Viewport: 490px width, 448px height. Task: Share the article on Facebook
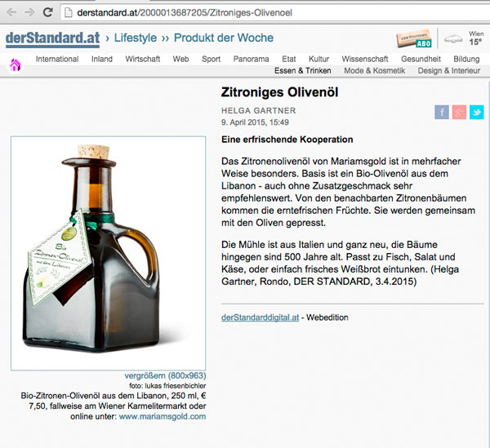(442, 112)
